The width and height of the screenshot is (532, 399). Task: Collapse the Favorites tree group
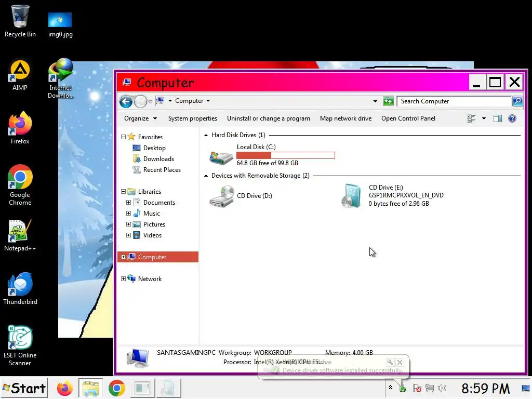(124, 137)
